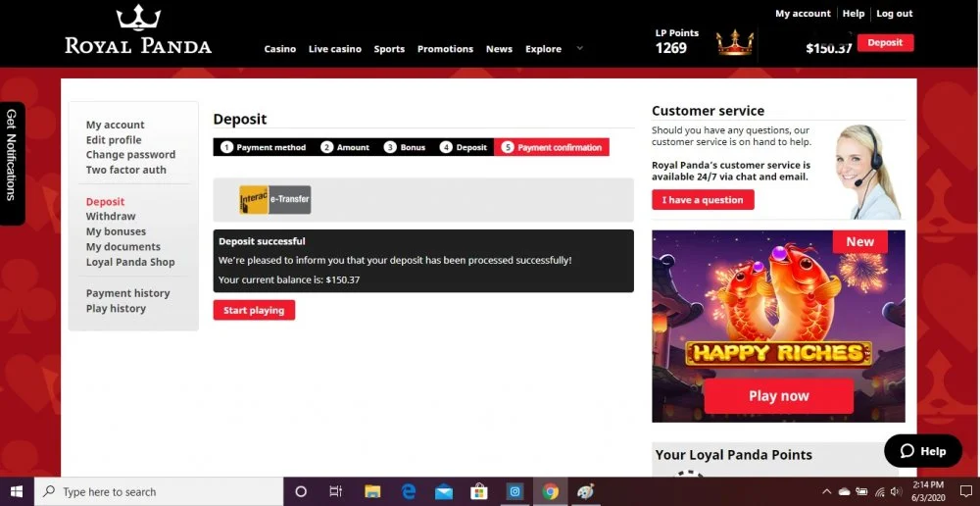This screenshot has width=980, height=506.
Task: Click the Royal Panda crown logo
Action: click(x=138, y=29)
